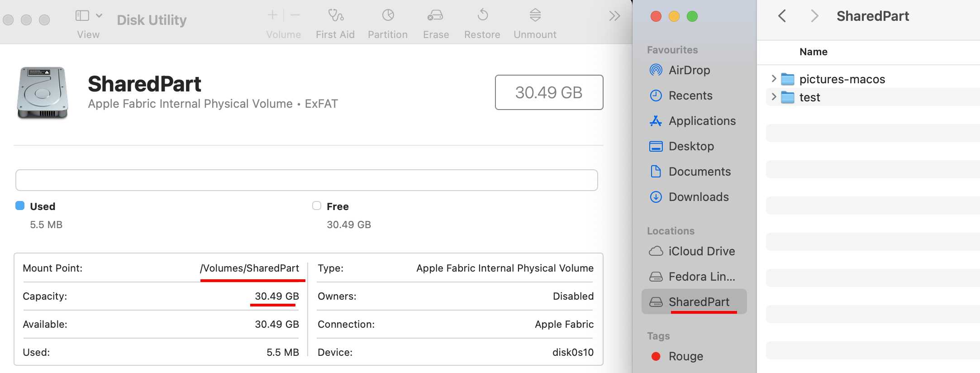Viewport: 980px width, 373px height.
Task: Click the Favourites section header
Action: pyautogui.click(x=672, y=50)
